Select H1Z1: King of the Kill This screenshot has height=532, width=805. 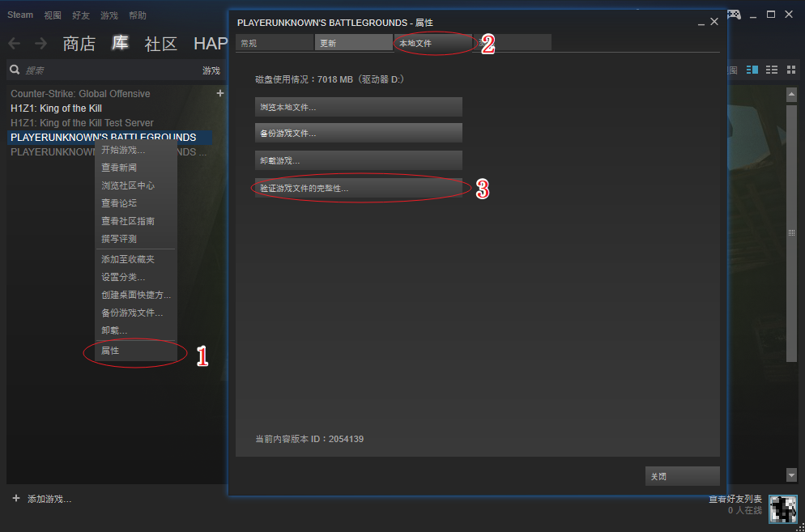click(x=56, y=109)
